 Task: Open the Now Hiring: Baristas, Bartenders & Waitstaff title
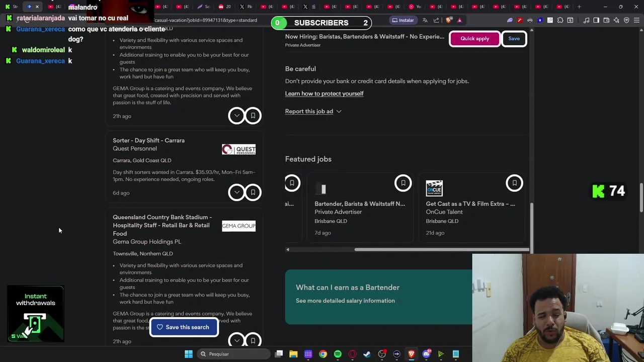pyautogui.click(x=365, y=37)
